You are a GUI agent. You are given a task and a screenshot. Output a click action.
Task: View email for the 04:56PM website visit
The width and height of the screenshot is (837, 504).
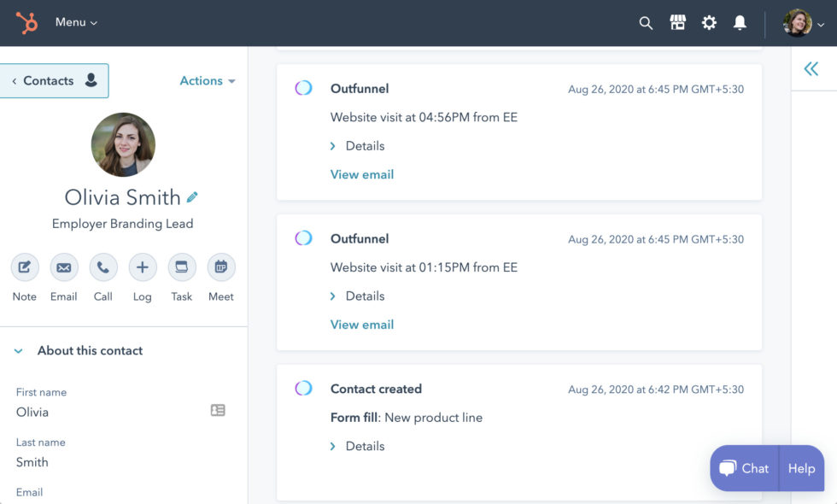(361, 173)
